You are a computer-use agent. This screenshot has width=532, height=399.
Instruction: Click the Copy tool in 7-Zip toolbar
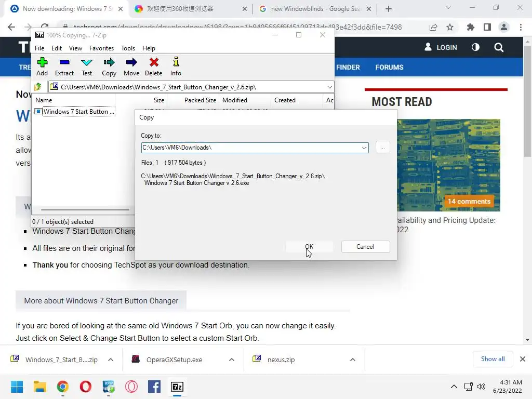[109, 67]
